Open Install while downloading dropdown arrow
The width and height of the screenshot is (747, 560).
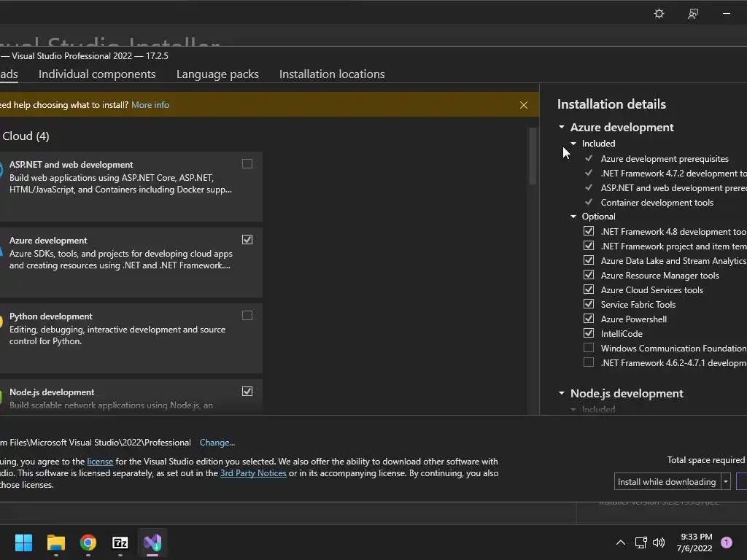click(726, 481)
